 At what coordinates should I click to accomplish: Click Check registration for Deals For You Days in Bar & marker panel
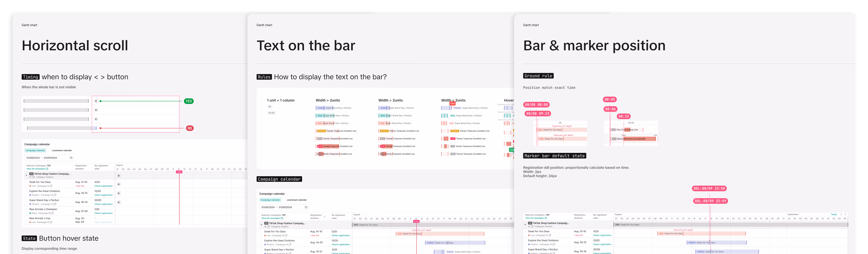coord(602,235)
